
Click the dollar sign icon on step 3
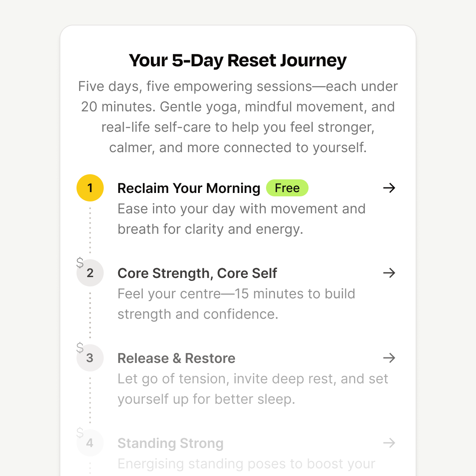pyautogui.click(x=80, y=348)
